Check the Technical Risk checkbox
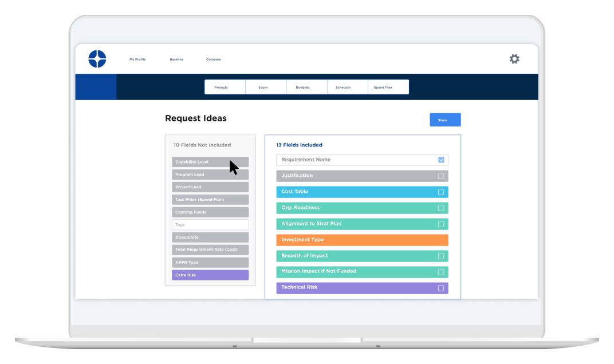Viewport: 614px width, 364px height. pos(441,287)
